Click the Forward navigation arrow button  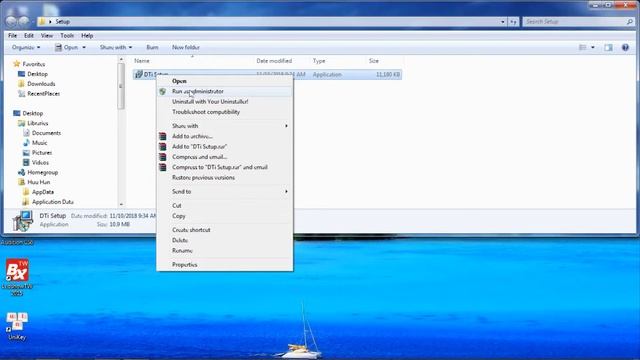click(x=24, y=21)
